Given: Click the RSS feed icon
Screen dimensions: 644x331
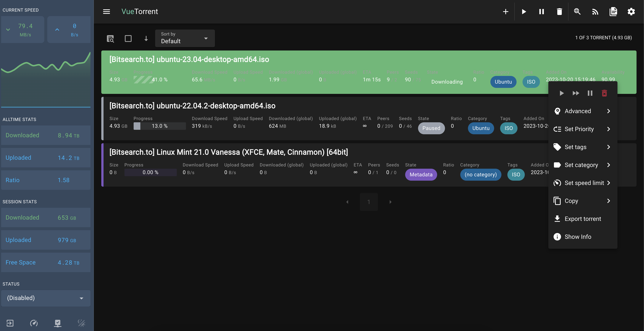Looking at the screenshot, I should coord(595,11).
